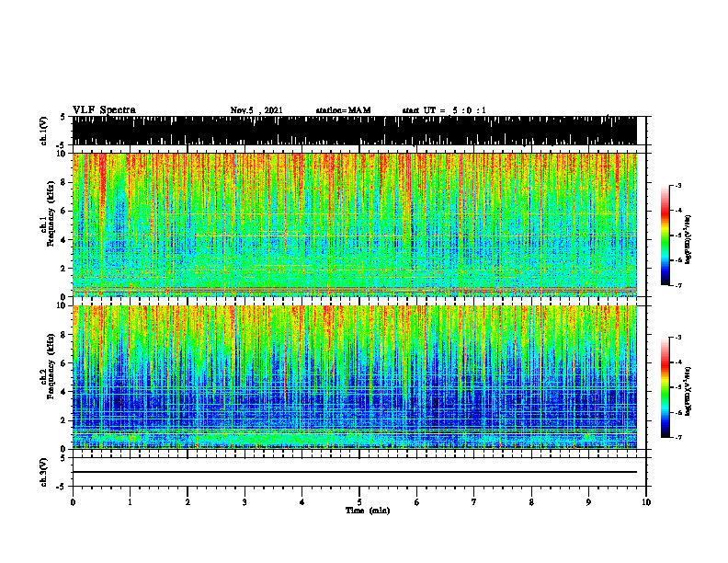
Task: Click the flat line in the ch.3 panel
Action: point(354,472)
